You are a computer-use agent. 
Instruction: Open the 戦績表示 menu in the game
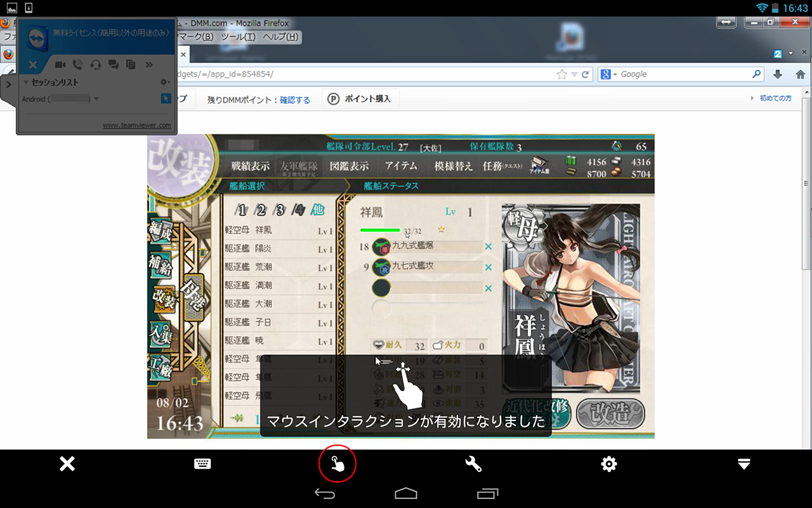point(251,166)
